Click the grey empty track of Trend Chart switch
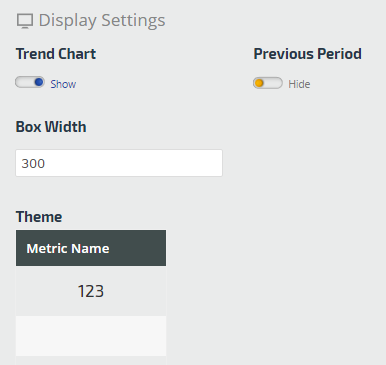 [25, 82]
